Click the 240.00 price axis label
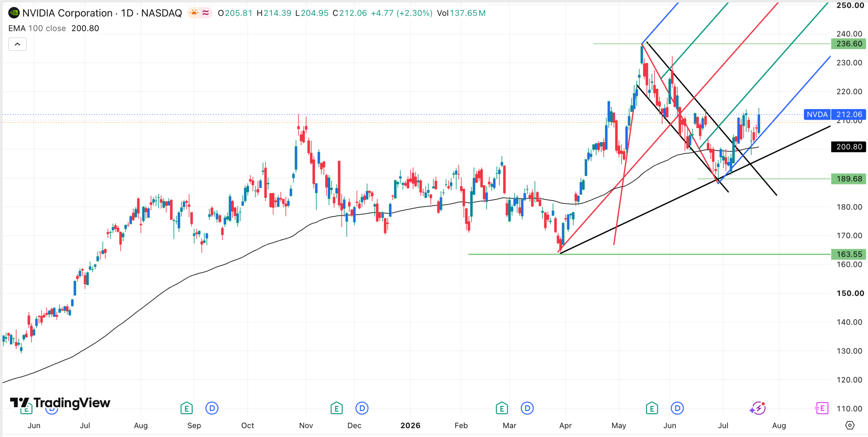Image resolution: width=868 pixels, height=437 pixels. point(849,34)
